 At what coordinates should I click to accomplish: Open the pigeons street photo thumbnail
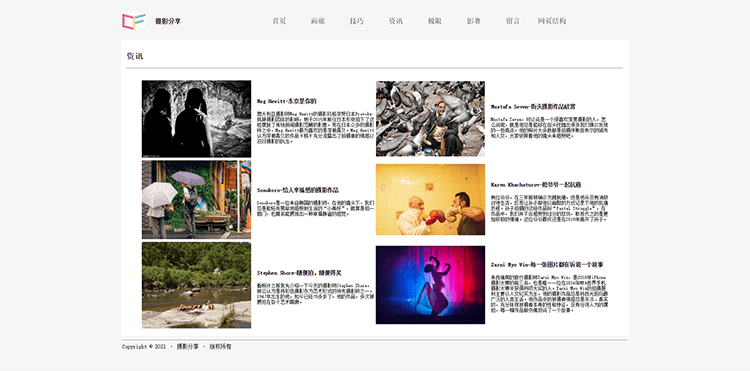tap(430, 119)
